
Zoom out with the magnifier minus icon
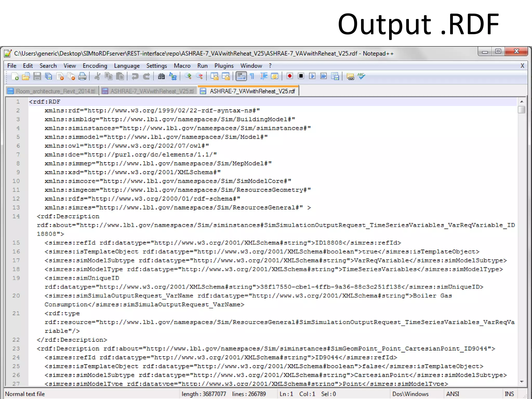(x=199, y=76)
